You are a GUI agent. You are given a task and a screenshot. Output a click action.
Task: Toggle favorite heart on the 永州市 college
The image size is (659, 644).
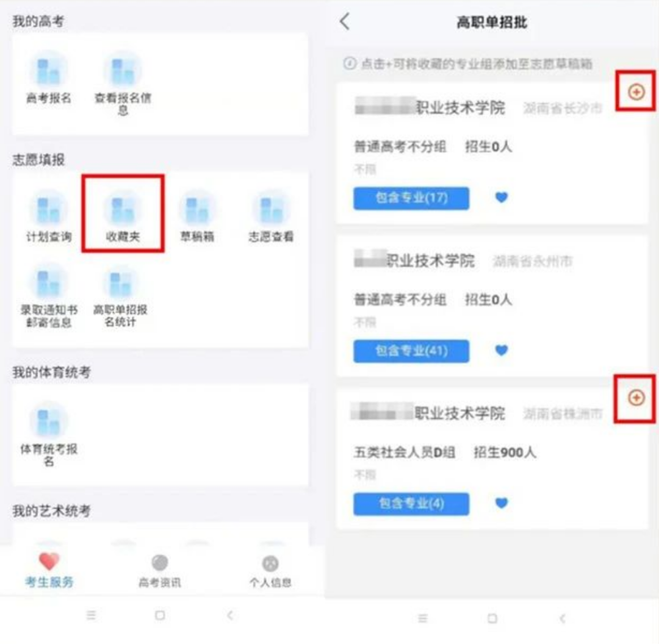pyautogui.click(x=502, y=350)
